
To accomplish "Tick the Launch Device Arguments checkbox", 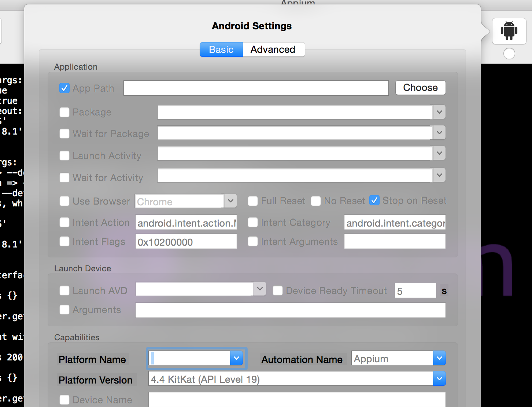I will coord(64,309).
